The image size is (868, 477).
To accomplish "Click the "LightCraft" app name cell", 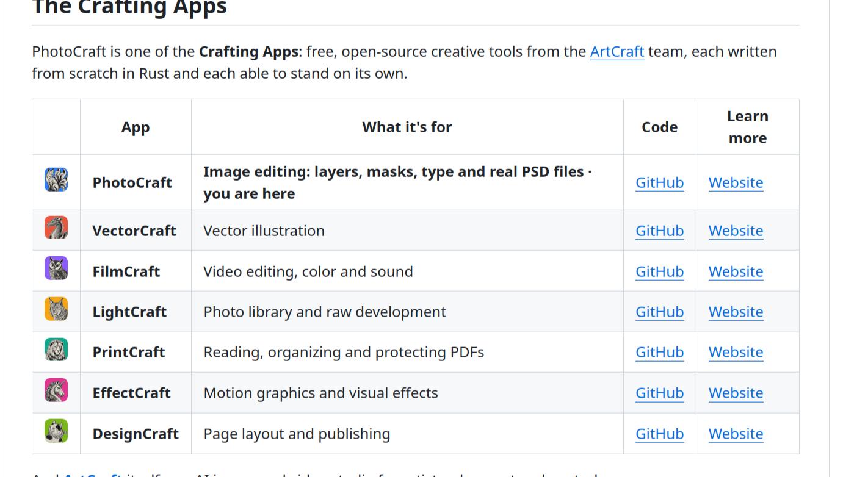I will click(x=136, y=312).
